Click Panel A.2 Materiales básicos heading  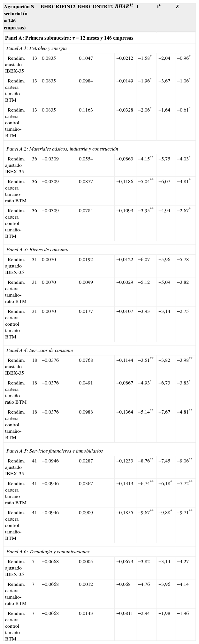[x=62, y=149]
